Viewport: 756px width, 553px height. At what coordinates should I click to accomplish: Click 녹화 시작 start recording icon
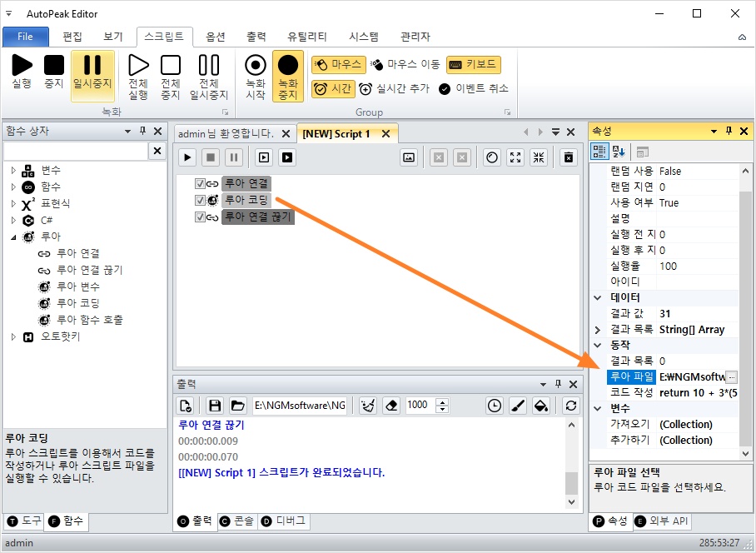click(256, 76)
